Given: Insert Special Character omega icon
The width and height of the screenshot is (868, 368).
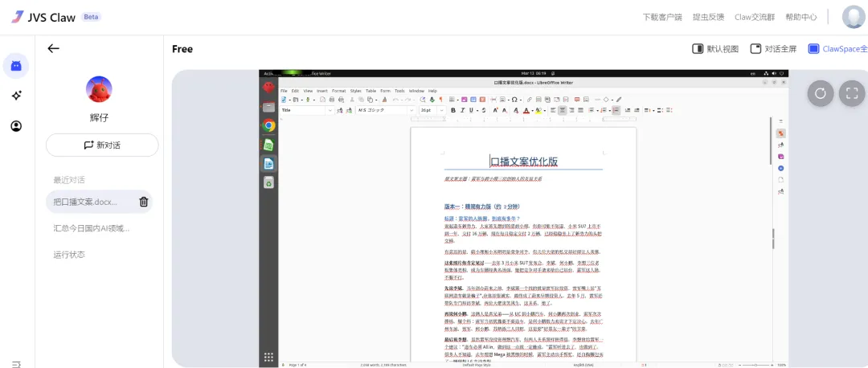Looking at the screenshot, I should (x=514, y=100).
